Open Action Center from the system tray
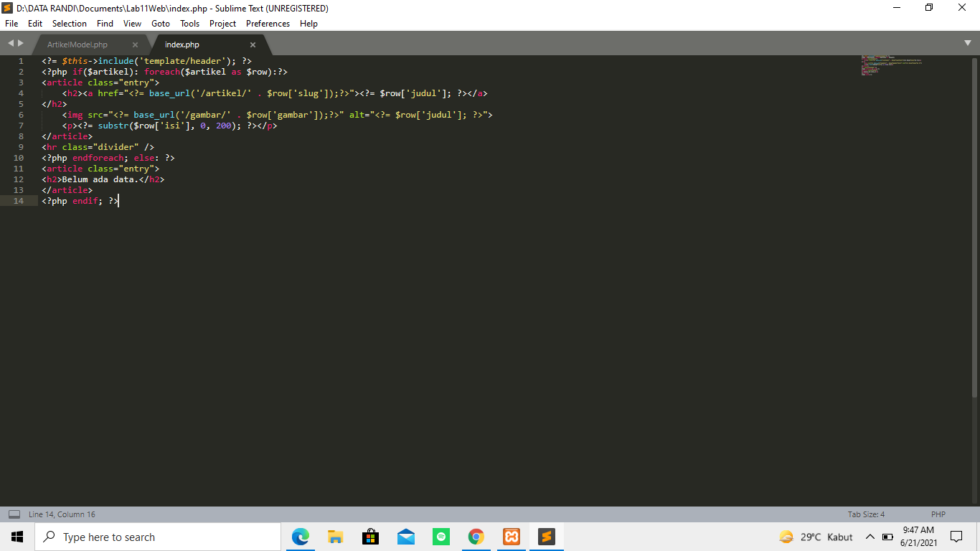 click(x=956, y=537)
